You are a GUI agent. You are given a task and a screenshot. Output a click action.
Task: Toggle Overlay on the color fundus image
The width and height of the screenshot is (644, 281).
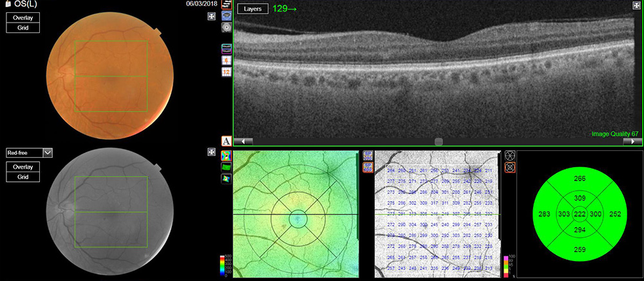click(x=23, y=18)
